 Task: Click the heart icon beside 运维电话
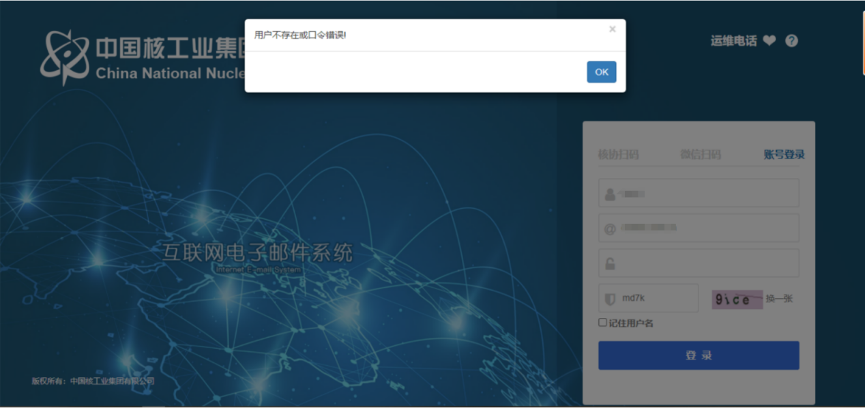(x=769, y=41)
